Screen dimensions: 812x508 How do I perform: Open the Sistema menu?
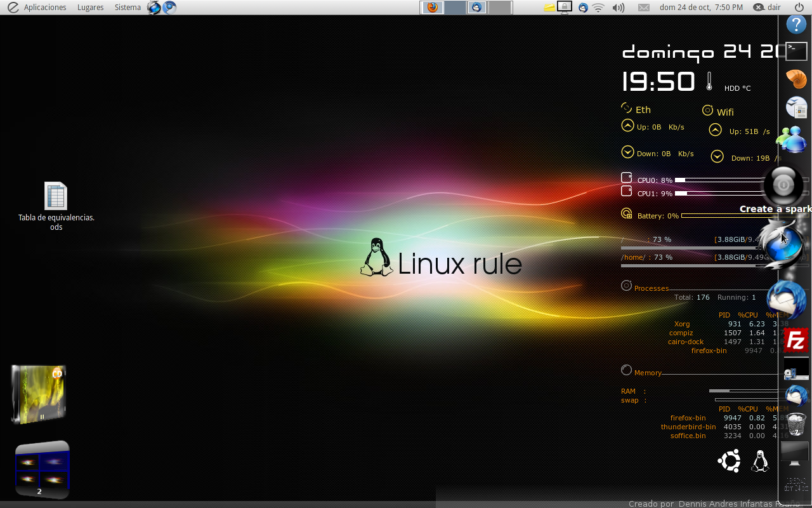click(x=127, y=7)
